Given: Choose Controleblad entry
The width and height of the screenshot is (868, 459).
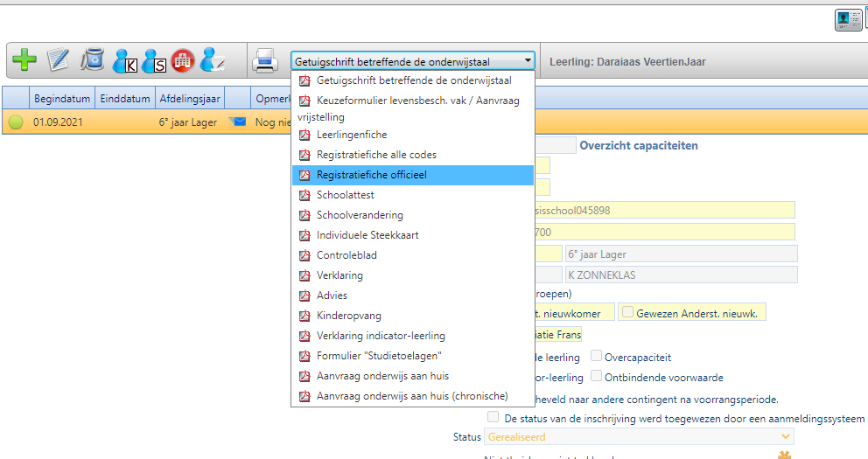Looking at the screenshot, I should tap(413, 255).
